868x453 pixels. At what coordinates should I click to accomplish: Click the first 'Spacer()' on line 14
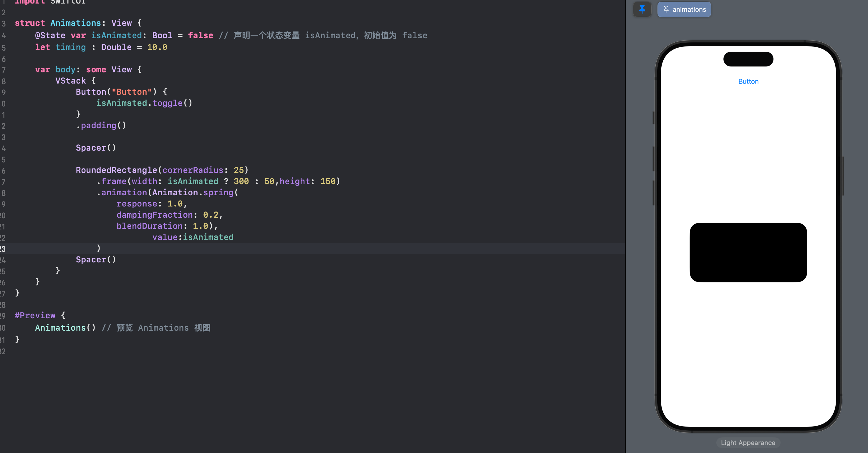click(x=96, y=148)
